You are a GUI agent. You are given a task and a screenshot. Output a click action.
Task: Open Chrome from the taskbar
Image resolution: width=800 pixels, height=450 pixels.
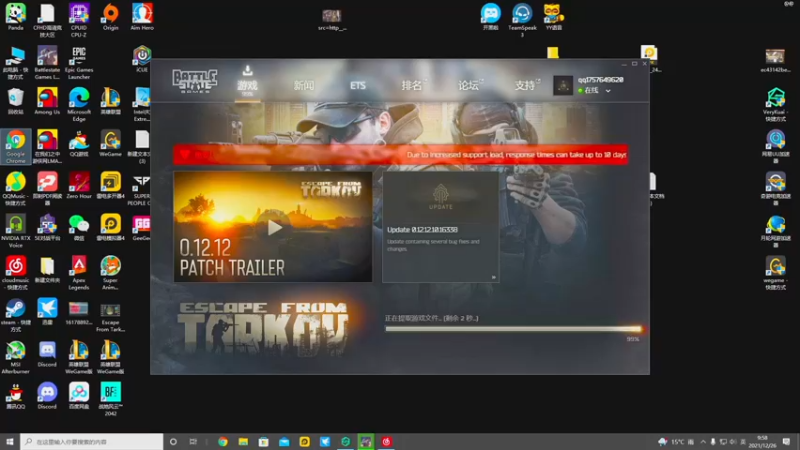pos(223,441)
